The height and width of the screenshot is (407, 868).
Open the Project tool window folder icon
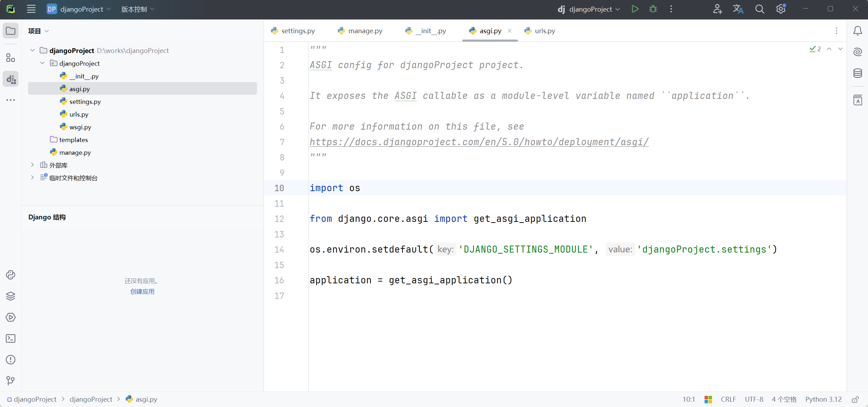pos(11,31)
